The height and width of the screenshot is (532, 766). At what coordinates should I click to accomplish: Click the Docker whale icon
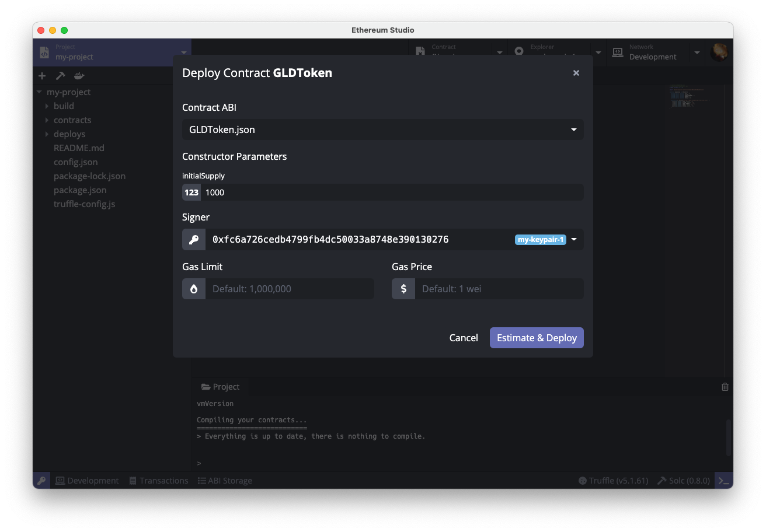tap(79, 76)
